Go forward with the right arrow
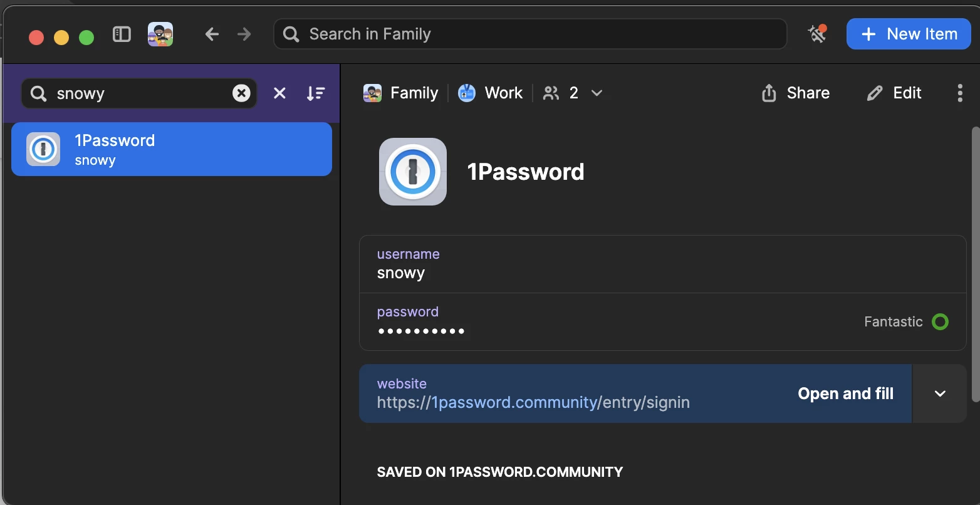 [244, 34]
